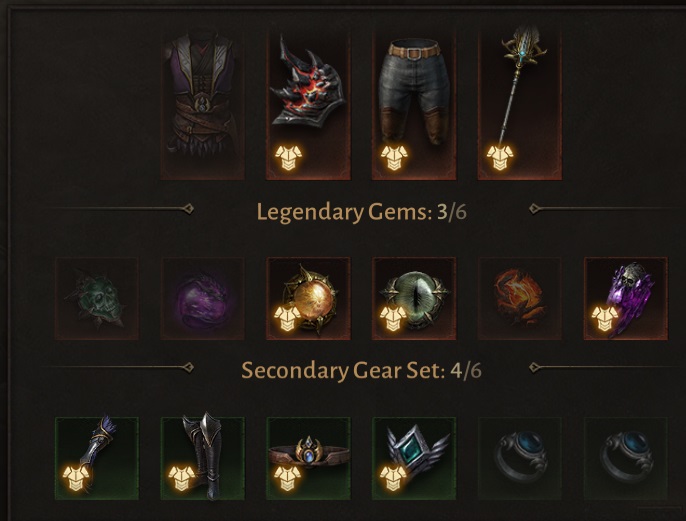Select the golden orb legendary gem

(x=308, y=299)
